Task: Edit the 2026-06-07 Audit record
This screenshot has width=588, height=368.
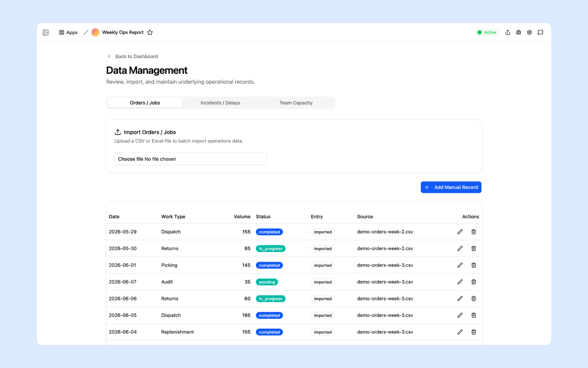Action: click(460, 282)
